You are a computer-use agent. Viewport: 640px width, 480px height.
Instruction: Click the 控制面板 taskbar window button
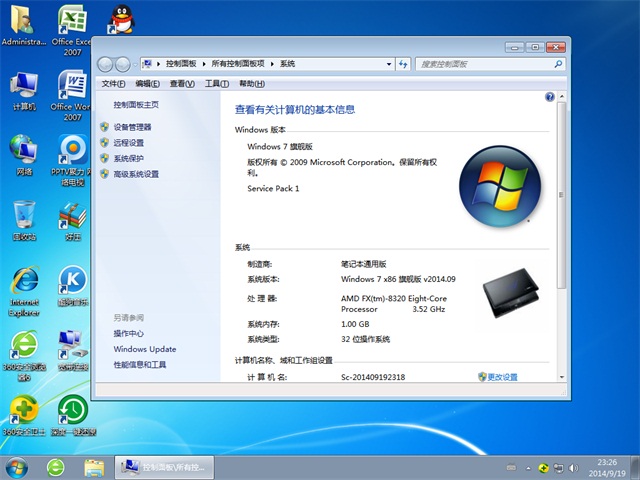[164, 467]
